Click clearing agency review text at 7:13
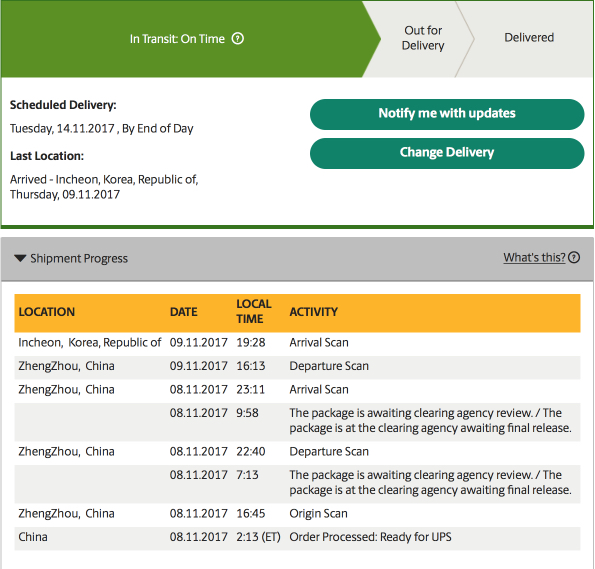The height and width of the screenshot is (569, 595). point(430,482)
